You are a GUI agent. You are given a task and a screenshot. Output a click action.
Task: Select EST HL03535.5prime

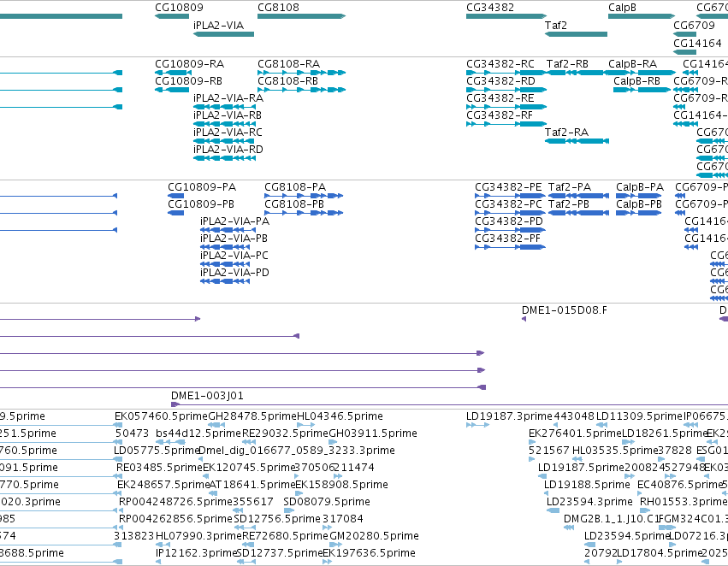(577, 459)
